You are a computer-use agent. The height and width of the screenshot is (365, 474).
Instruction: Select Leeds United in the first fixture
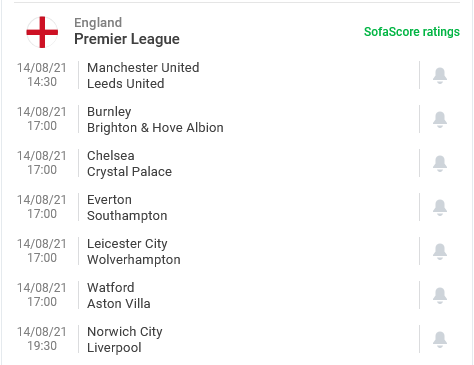pos(126,84)
